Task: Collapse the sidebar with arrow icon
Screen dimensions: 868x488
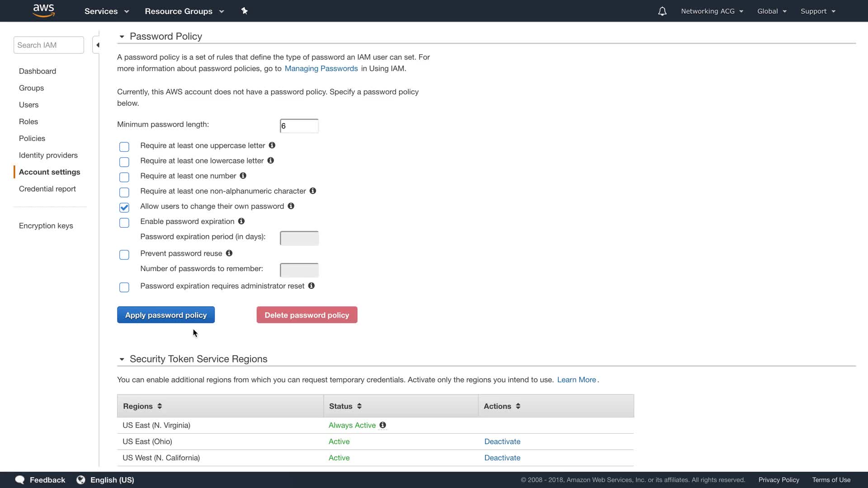Action: 97,45
